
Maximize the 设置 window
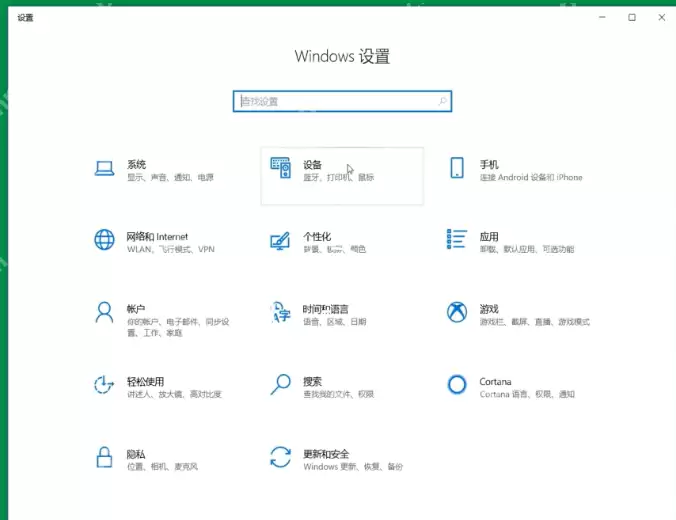632,17
